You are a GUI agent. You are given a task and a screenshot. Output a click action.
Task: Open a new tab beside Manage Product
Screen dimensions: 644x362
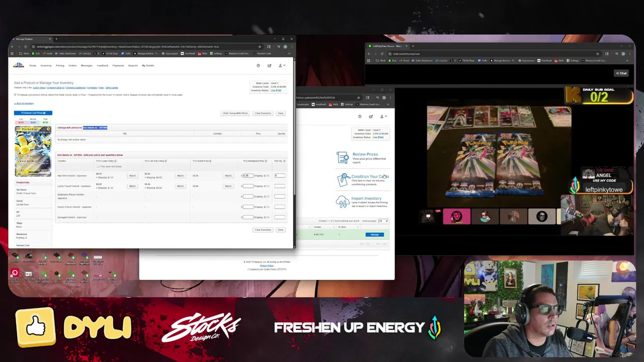pos(56,39)
